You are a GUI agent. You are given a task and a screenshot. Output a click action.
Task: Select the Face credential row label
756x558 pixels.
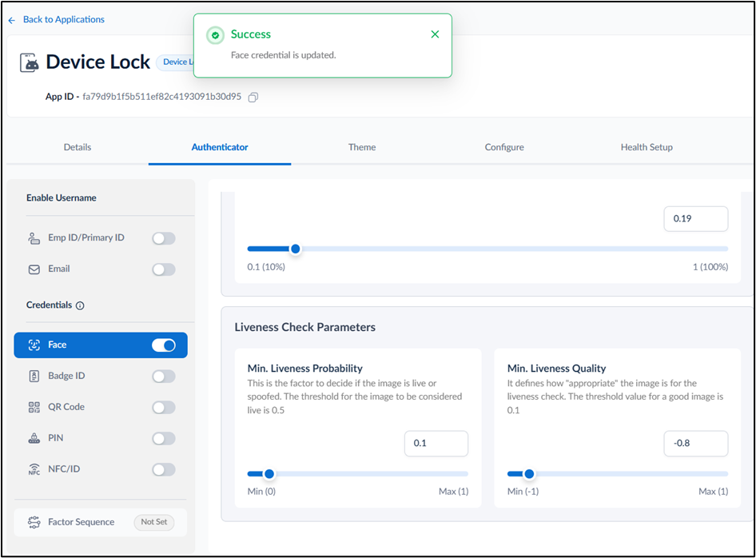click(58, 345)
